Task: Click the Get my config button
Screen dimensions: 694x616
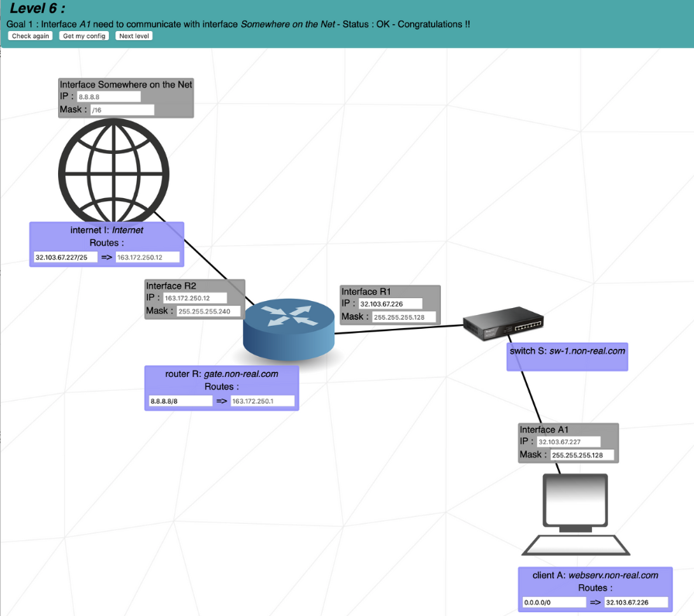Action: coord(84,36)
